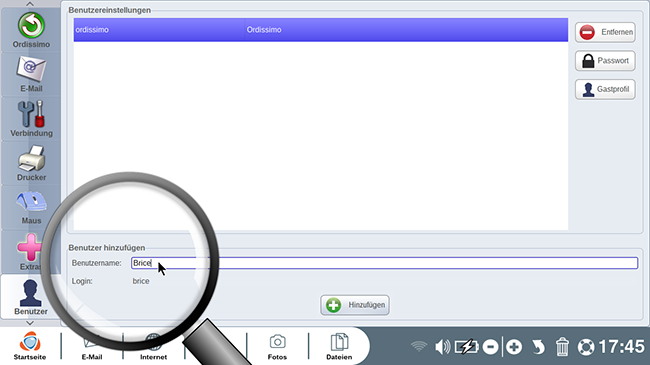Click the back arrow icon in tray
This screenshot has width=650, height=365.
point(538,347)
